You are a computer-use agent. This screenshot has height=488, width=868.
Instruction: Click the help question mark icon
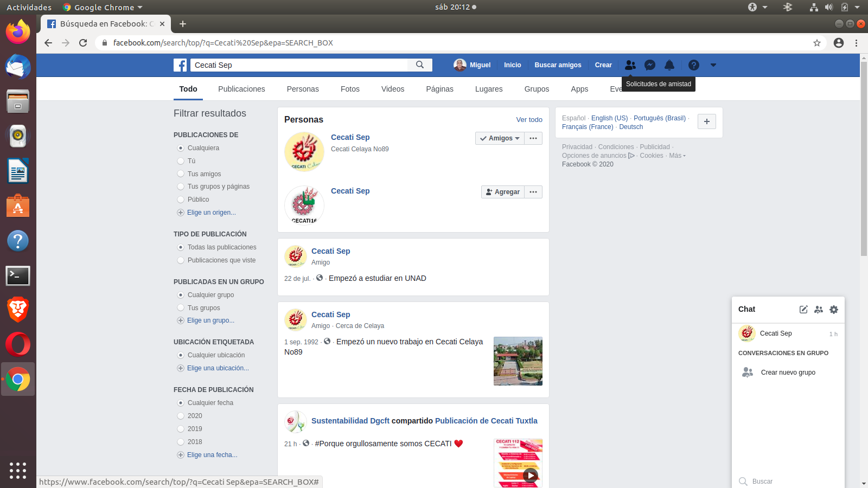693,65
